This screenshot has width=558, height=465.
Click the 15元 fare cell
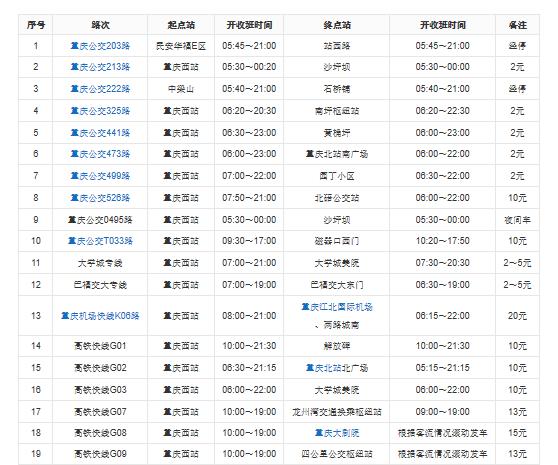[517, 433]
